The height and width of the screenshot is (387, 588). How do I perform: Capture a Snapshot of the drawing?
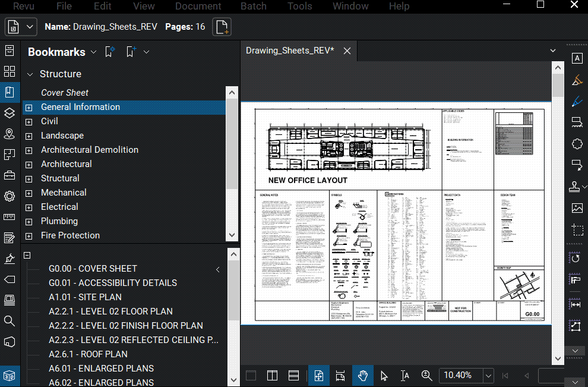pos(577,230)
